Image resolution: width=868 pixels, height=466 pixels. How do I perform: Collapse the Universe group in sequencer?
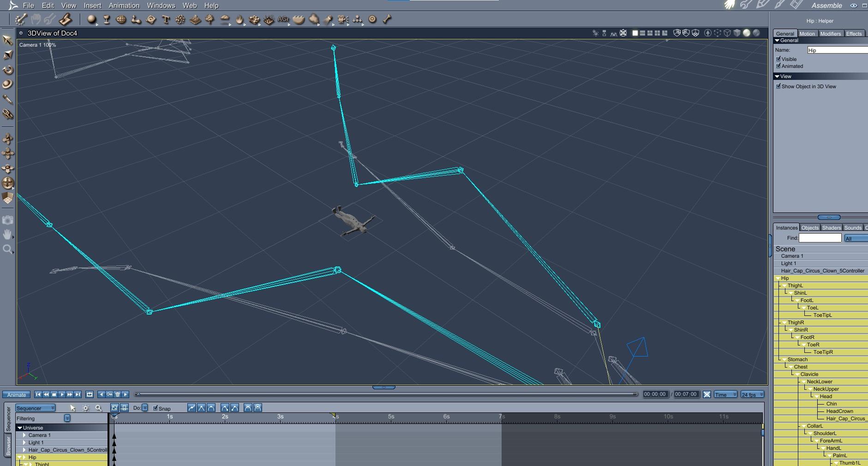(x=20, y=428)
